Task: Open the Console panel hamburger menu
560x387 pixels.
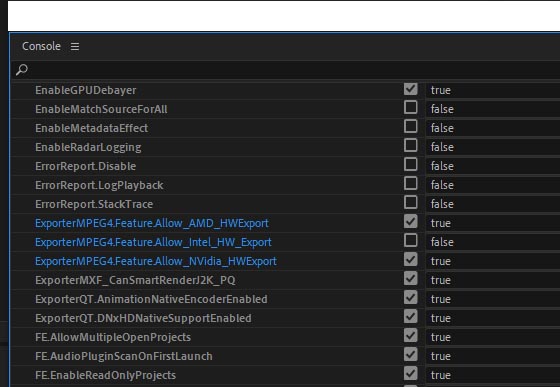Action: point(75,46)
